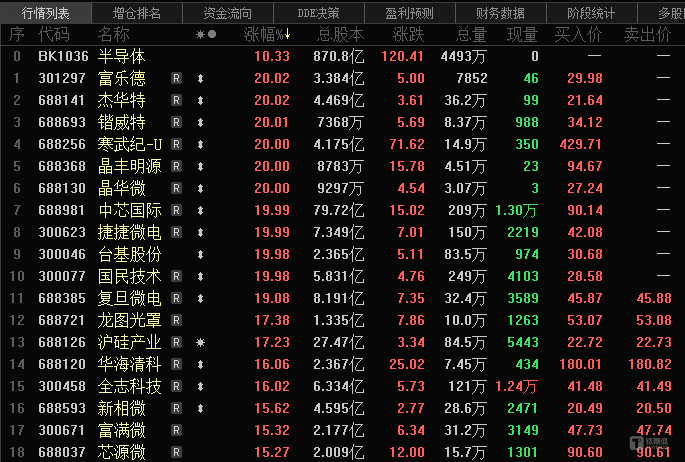Click the R badge for 捷捷微电
The width and height of the screenshot is (685, 462).
coord(176,232)
